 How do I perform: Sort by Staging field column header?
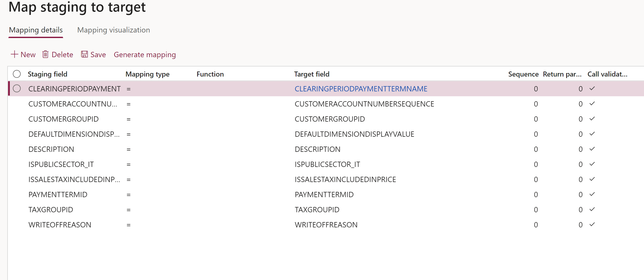point(47,74)
